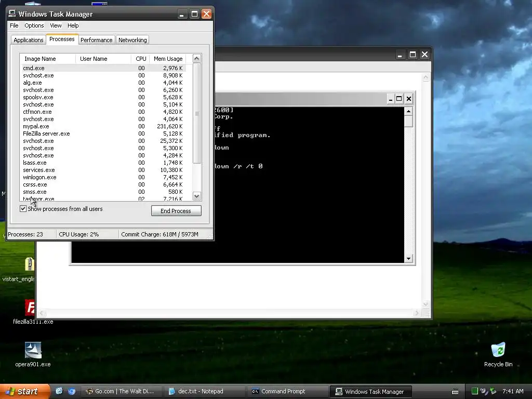The image size is (532, 399).
Task: Sort processes by CPU column header
Action: click(140, 59)
